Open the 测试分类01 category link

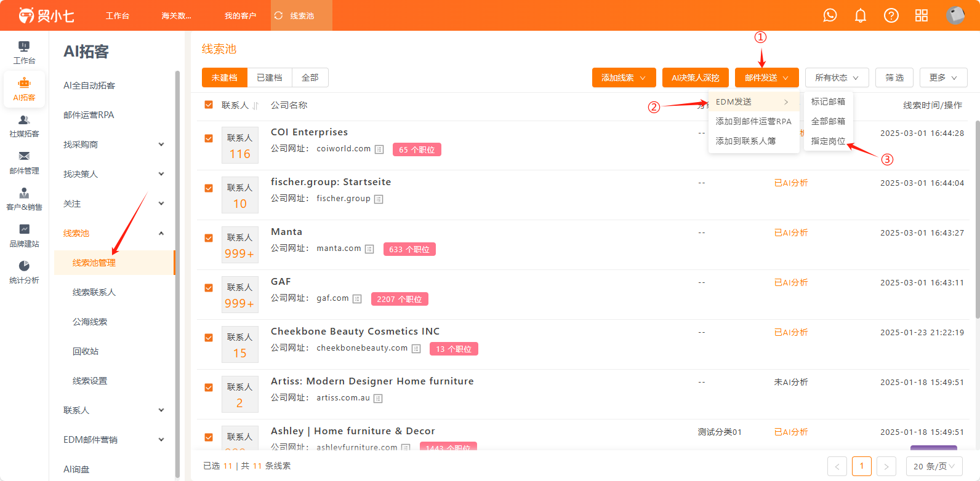coord(720,432)
